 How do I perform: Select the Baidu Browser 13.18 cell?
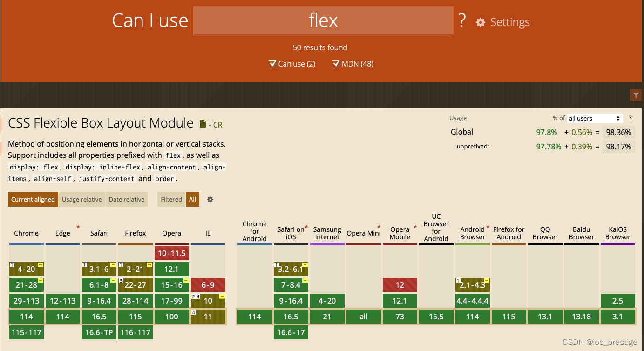click(x=582, y=317)
